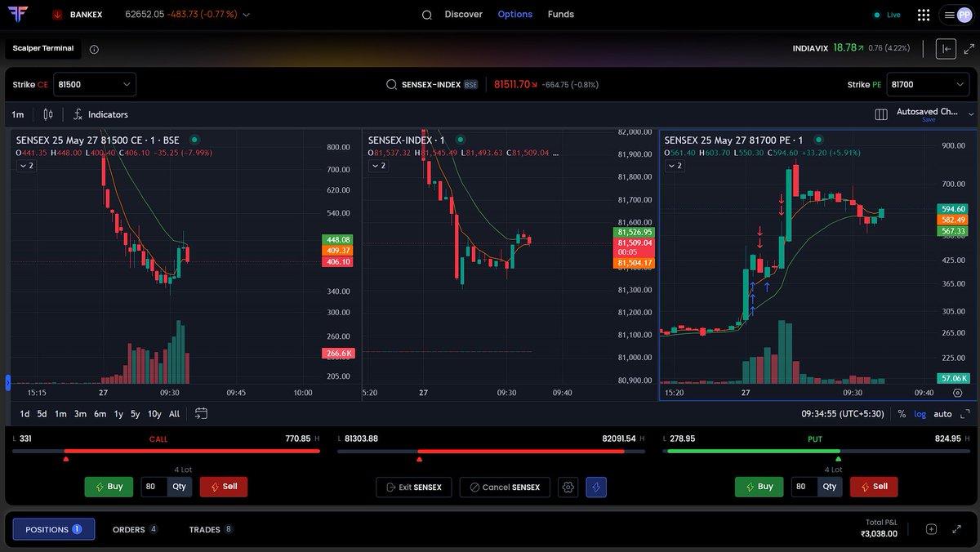
Task: Click the red Sell button under CALL
Action: pyautogui.click(x=224, y=487)
